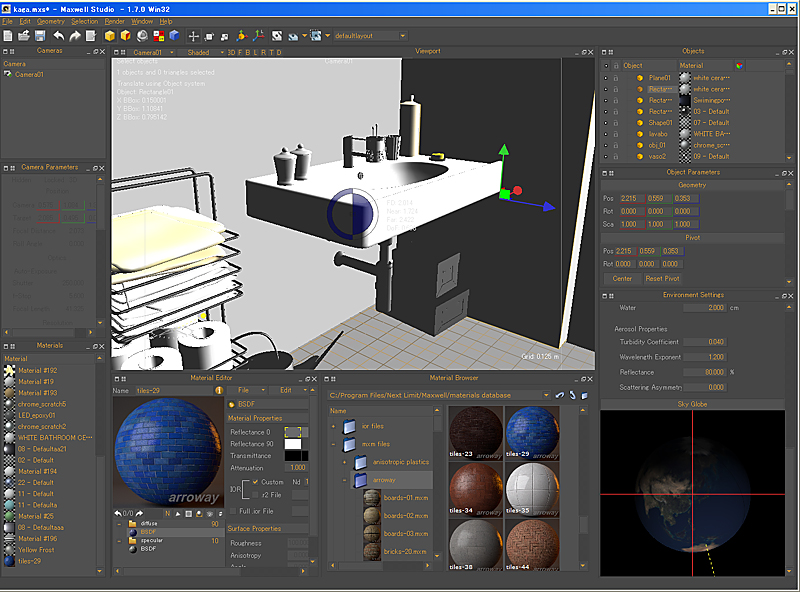
Task: Click the New document icon
Action: click(9, 36)
